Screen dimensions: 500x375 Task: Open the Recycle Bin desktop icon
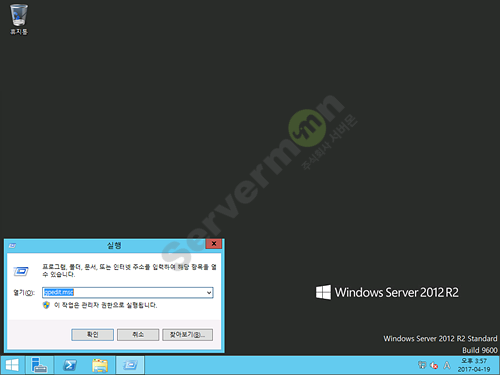[x=19, y=19]
